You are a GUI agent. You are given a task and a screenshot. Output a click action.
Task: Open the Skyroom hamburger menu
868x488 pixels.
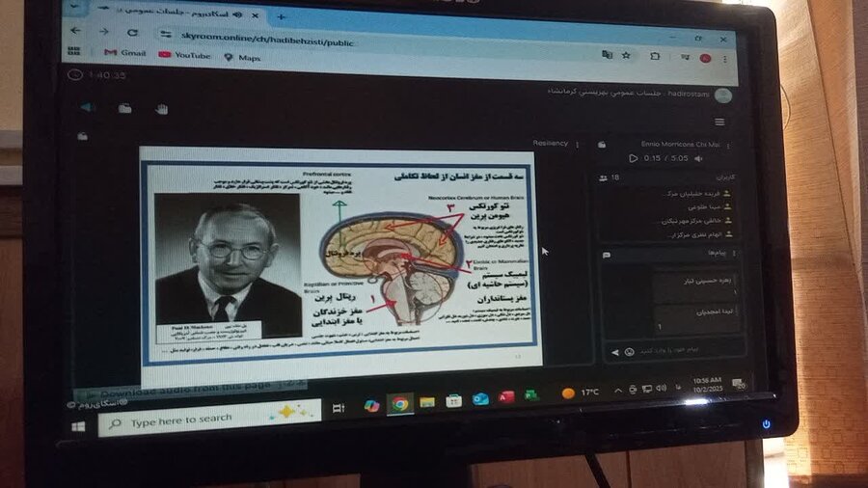tap(719, 122)
